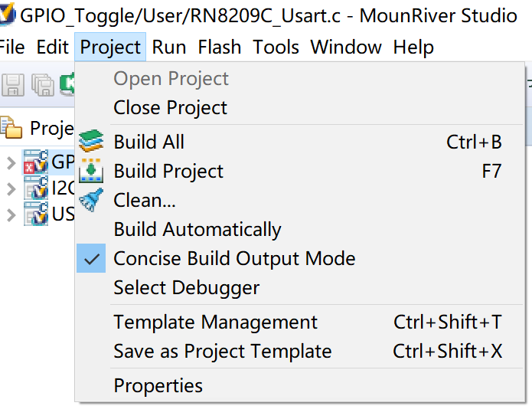Viewport: 532px width, 406px height.
Task: Click the Save toolbar icon
Action: point(12,84)
